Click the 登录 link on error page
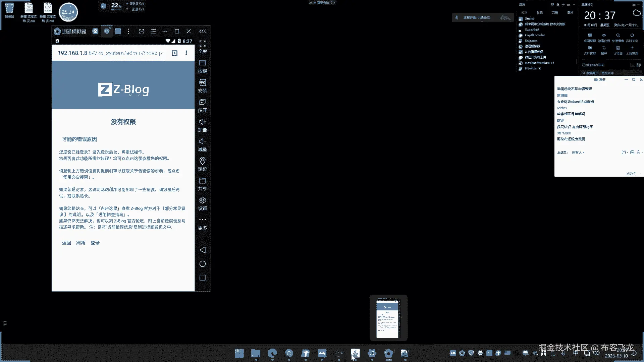The width and height of the screenshot is (644, 362). click(x=95, y=243)
